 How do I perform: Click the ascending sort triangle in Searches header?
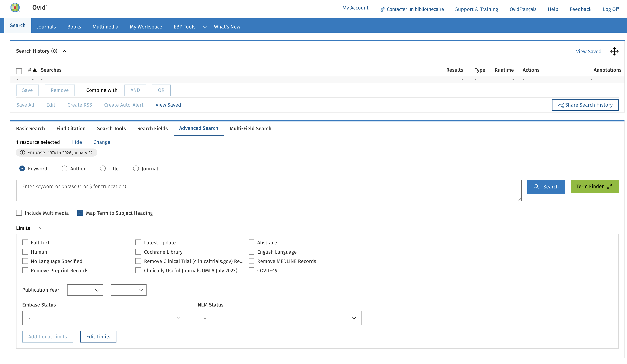(35, 70)
